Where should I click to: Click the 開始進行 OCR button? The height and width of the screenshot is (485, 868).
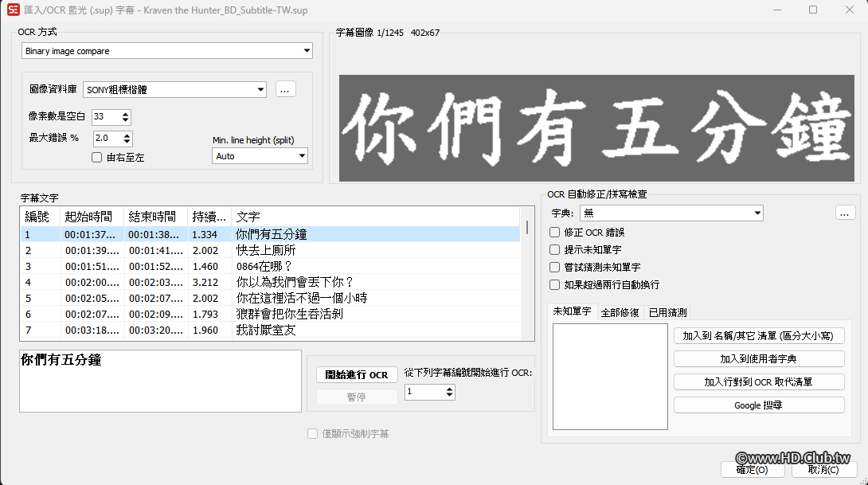pyautogui.click(x=357, y=375)
